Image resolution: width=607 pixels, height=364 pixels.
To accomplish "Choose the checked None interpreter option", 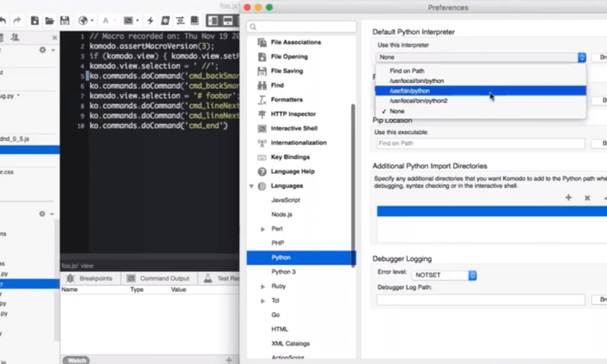I will pyautogui.click(x=481, y=111).
